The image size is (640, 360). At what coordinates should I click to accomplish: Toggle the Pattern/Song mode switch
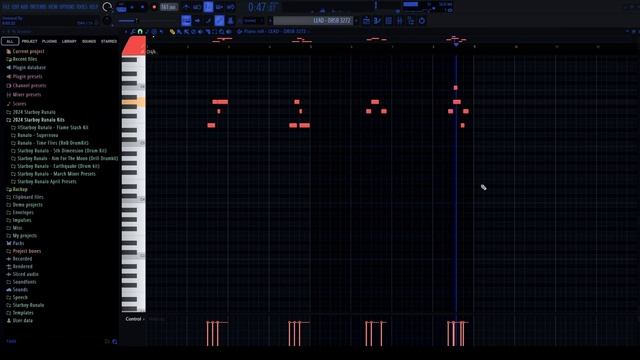(x=121, y=7)
